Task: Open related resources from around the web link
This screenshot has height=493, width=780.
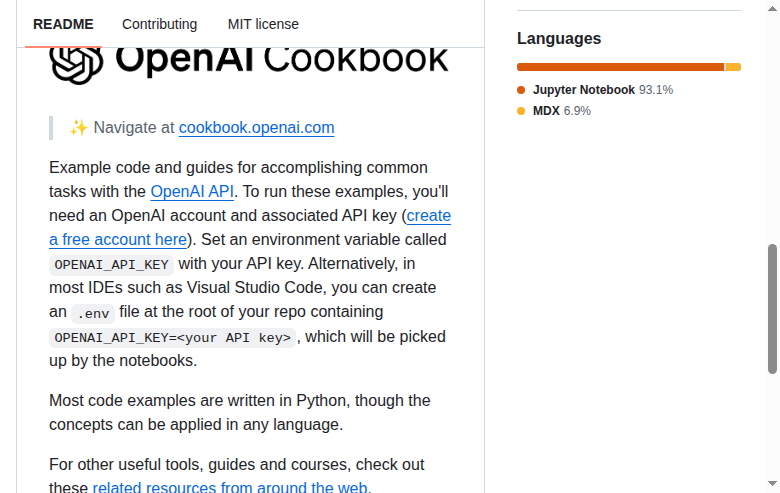Action: point(230,487)
